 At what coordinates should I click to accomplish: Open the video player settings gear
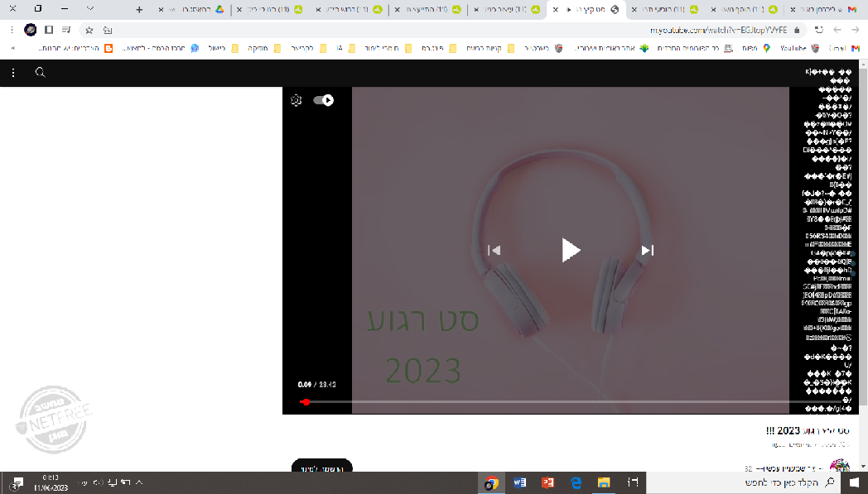(x=297, y=100)
